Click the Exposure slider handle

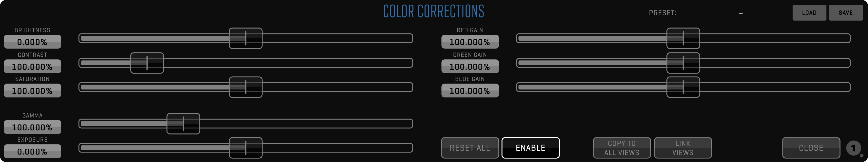246,148
